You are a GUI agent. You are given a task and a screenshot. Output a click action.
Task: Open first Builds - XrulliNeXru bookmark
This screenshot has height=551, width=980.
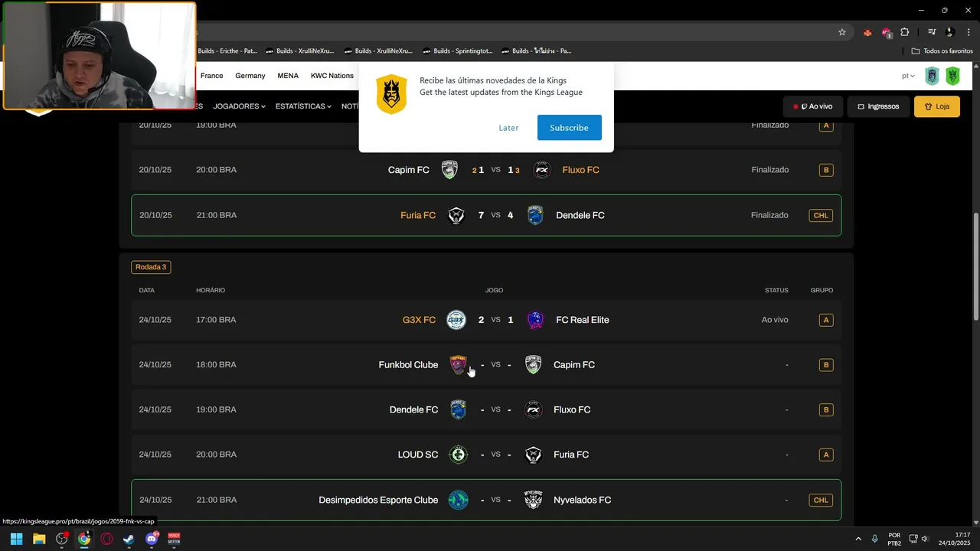299,51
